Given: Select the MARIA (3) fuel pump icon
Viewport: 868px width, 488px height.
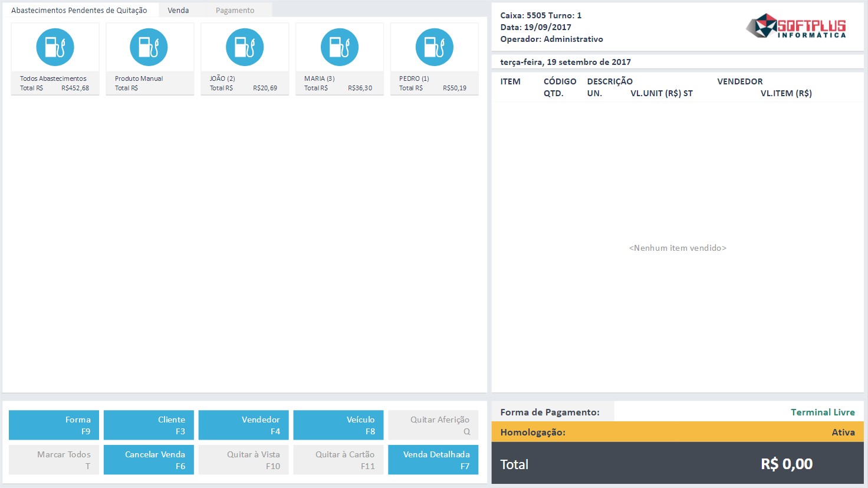Looking at the screenshot, I should click(x=340, y=47).
